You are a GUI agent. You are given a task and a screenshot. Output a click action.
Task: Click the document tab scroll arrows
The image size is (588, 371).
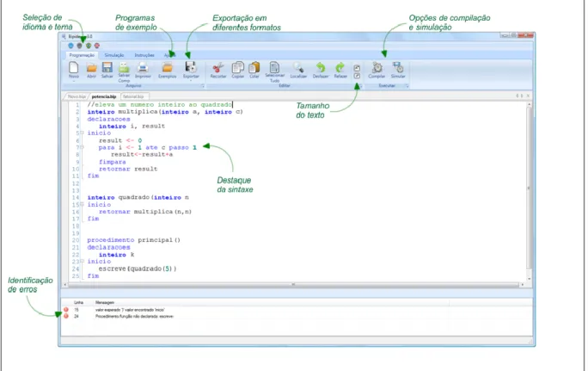click(519, 96)
